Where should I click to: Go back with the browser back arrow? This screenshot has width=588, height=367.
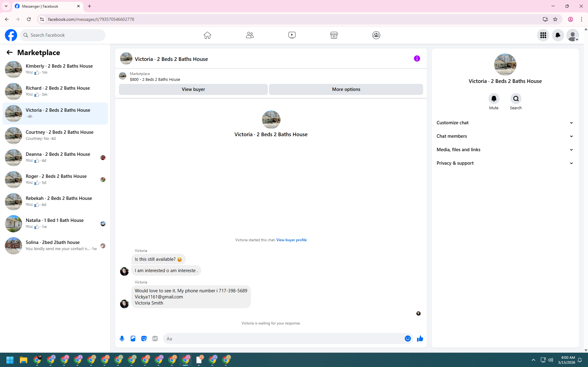[x=7, y=19]
